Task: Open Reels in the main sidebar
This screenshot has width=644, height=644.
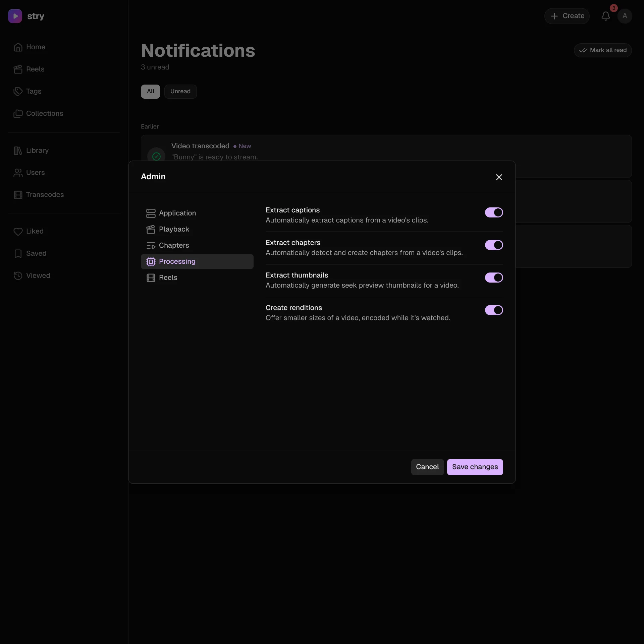Action: 64,69
